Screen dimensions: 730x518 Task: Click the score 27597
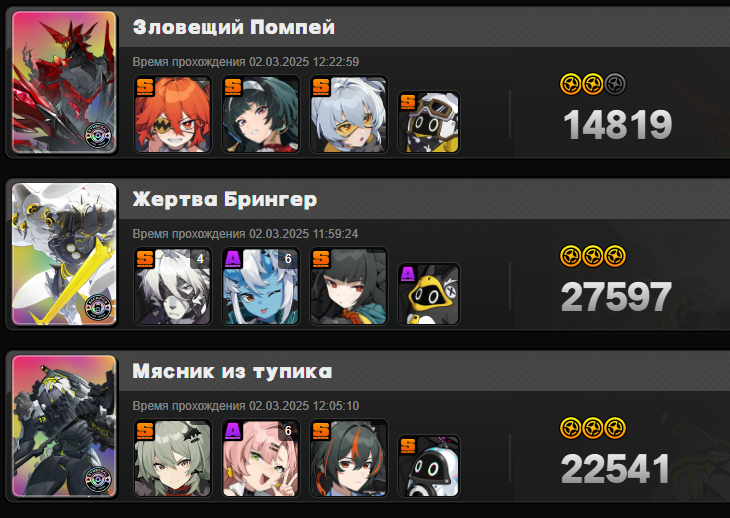click(x=616, y=296)
